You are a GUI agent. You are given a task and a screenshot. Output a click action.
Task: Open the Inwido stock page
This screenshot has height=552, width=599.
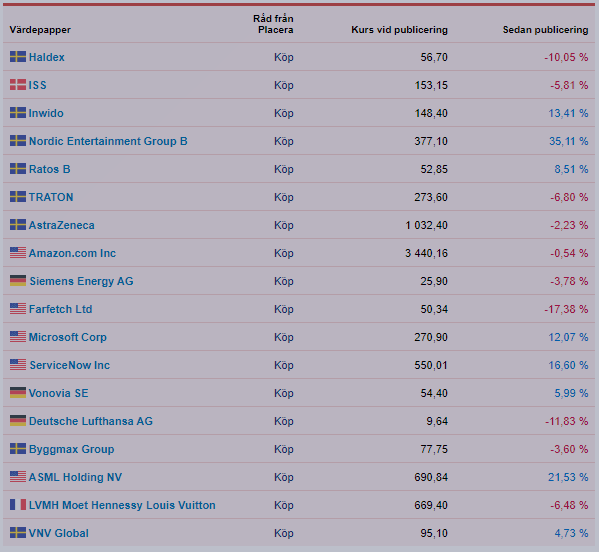coord(46,113)
